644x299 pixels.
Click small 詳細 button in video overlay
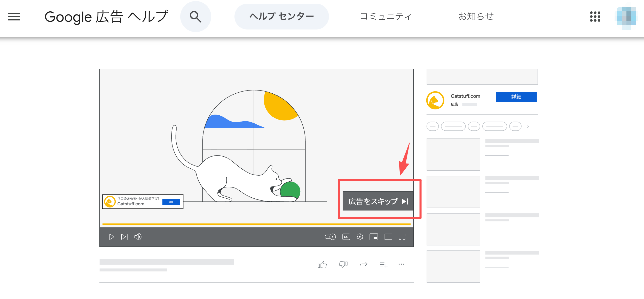click(171, 202)
